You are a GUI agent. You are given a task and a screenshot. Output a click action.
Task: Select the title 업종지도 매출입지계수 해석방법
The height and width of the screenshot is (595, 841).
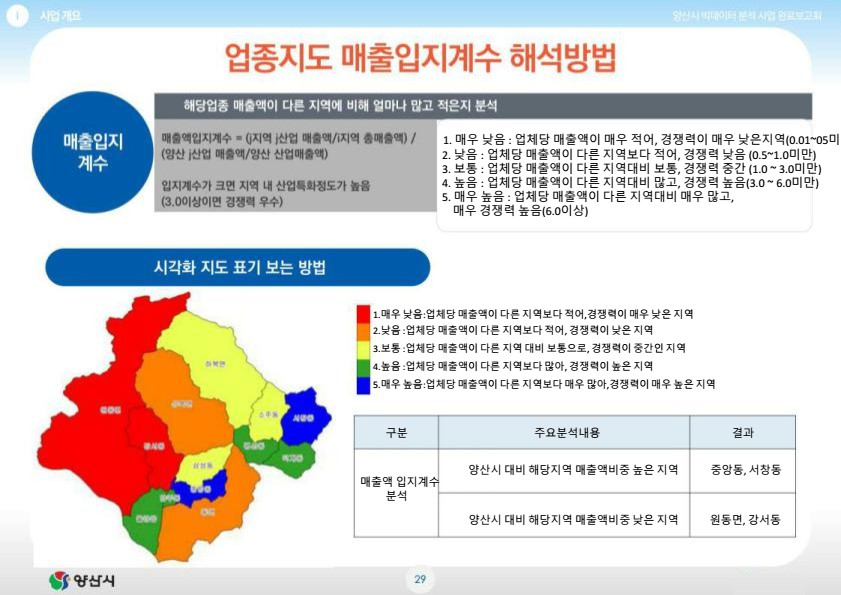click(x=420, y=57)
